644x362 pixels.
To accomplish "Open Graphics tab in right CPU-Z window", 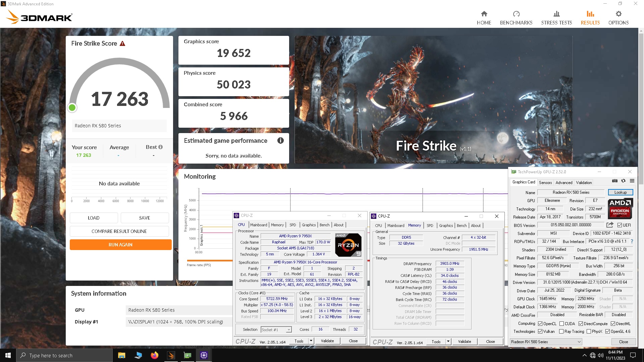I will (446, 226).
